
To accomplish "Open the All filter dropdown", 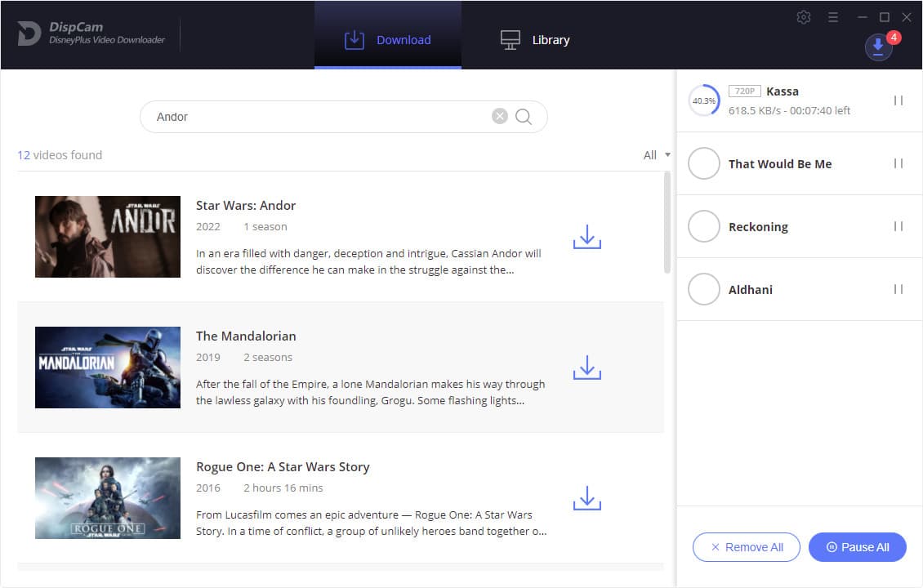I will click(x=657, y=155).
